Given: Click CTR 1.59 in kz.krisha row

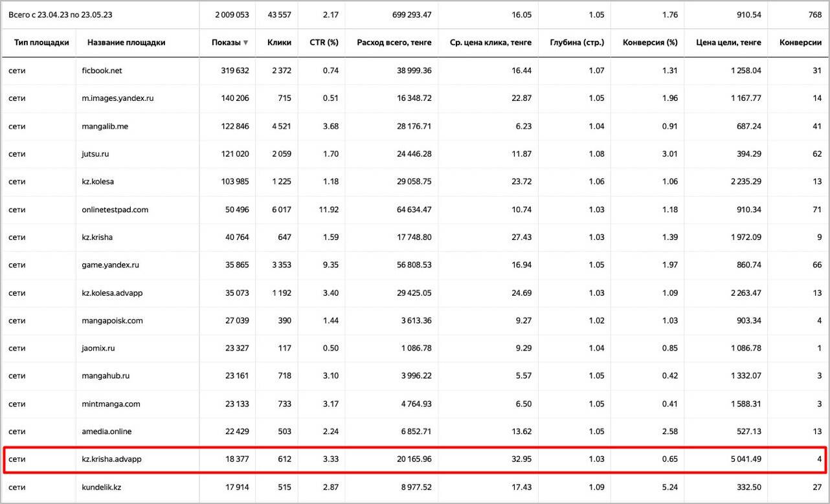Looking at the screenshot, I should click(x=331, y=237).
